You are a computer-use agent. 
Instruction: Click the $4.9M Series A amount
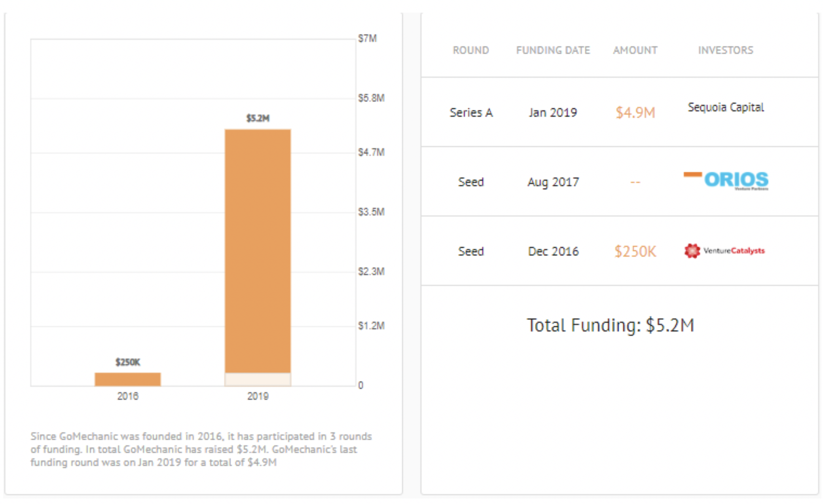pyautogui.click(x=635, y=113)
